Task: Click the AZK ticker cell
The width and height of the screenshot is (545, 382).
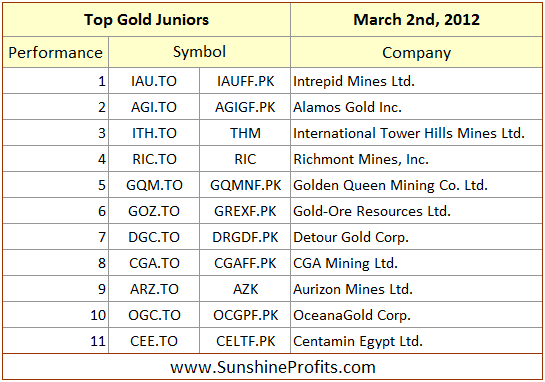Action: coord(245,289)
